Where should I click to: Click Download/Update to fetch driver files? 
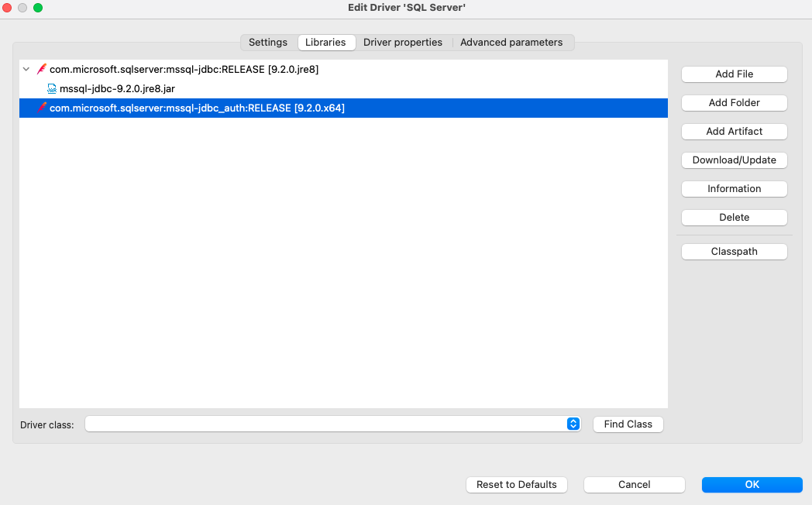734,160
